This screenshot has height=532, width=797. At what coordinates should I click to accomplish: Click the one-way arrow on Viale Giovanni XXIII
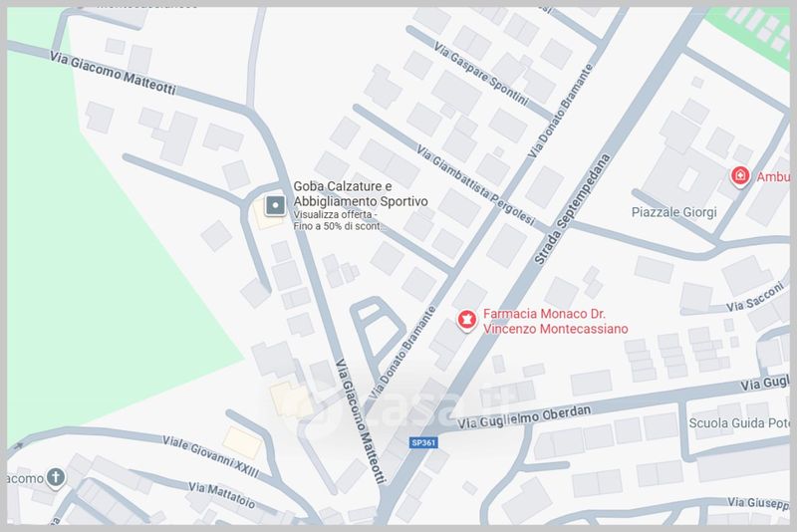(x=19, y=446)
